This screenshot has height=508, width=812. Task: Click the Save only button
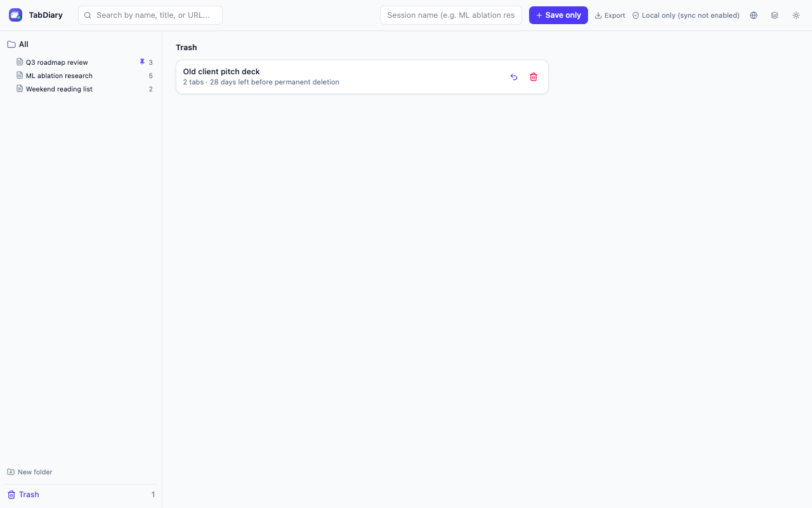[558, 15]
